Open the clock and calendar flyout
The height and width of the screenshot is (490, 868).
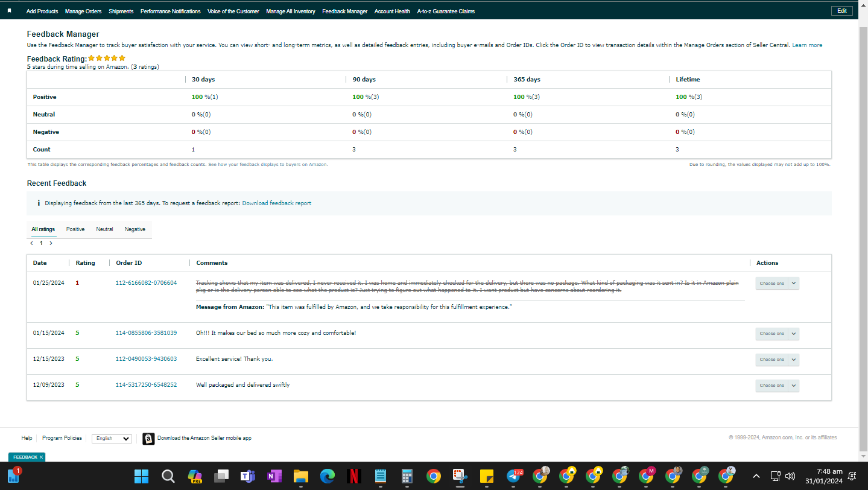[x=825, y=476]
